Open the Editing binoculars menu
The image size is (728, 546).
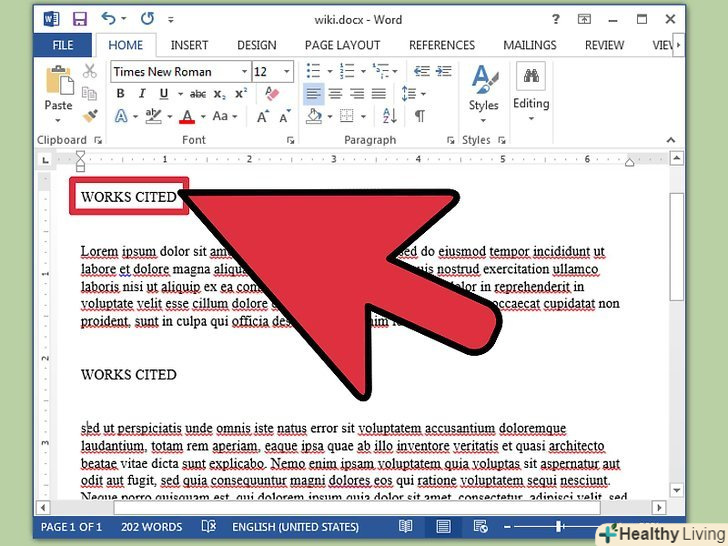[531, 90]
